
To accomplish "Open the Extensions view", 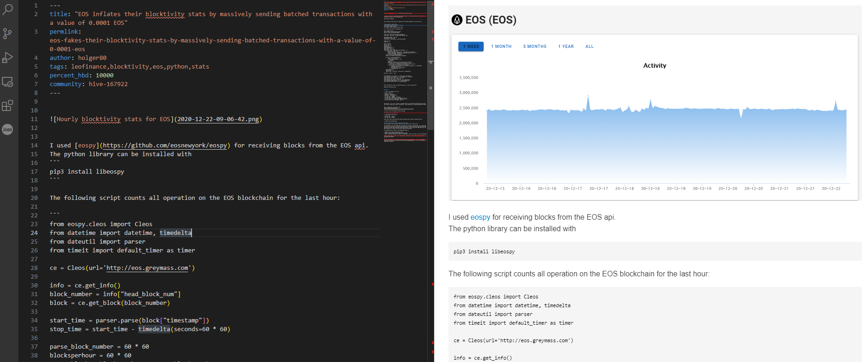I will coord(7,105).
